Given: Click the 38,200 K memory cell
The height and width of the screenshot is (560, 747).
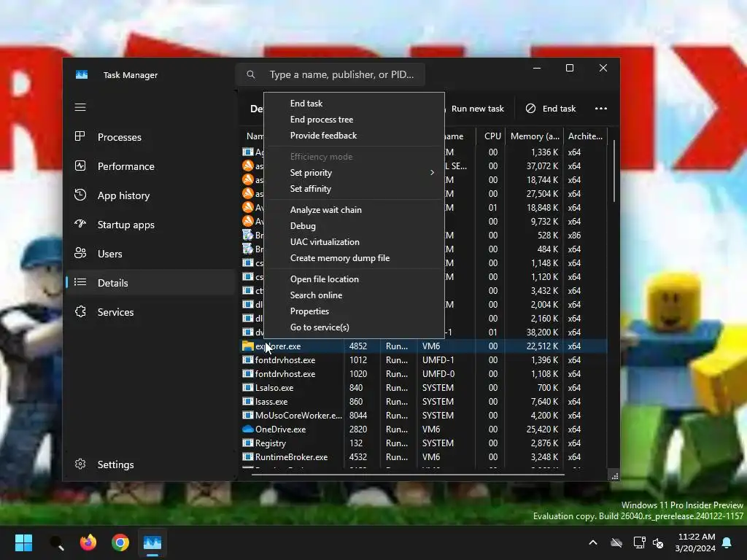Looking at the screenshot, I should click(542, 332).
